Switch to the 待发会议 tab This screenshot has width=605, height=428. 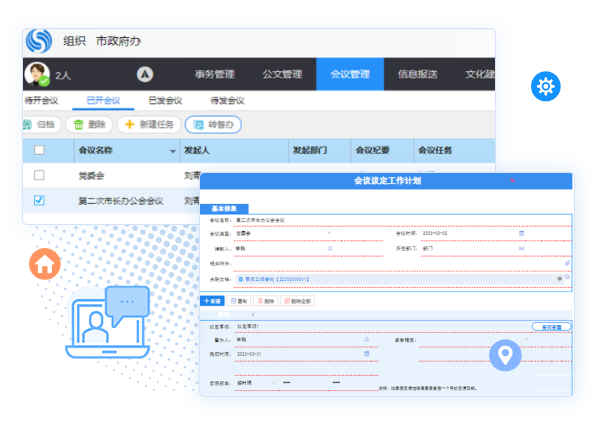click(x=227, y=101)
